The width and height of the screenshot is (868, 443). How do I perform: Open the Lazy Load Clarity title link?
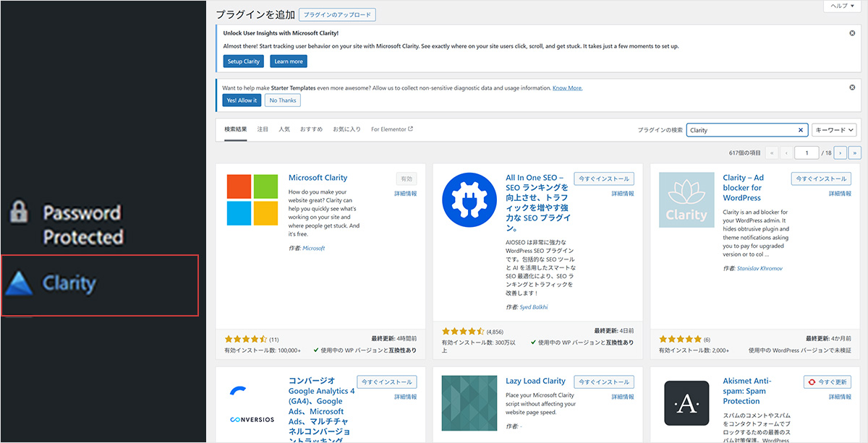coord(536,381)
